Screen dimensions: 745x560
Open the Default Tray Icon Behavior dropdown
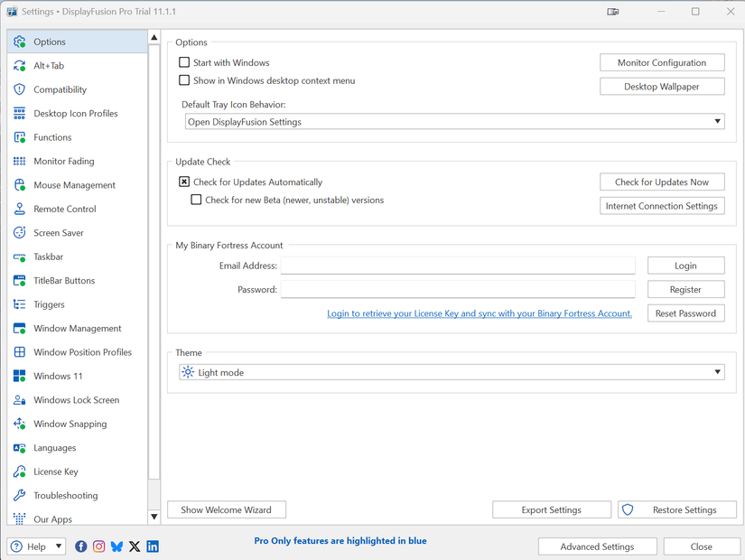(x=718, y=121)
